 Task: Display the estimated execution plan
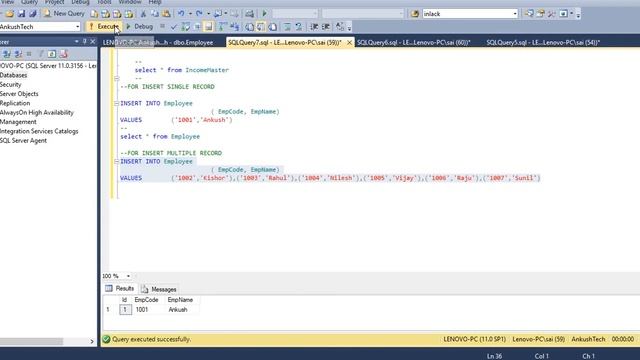pyautogui.click(x=185, y=27)
